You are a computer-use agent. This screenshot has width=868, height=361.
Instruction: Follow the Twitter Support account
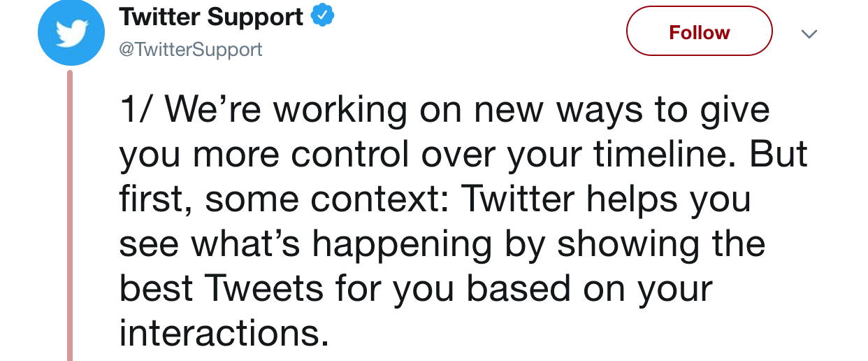(x=699, y=31)
